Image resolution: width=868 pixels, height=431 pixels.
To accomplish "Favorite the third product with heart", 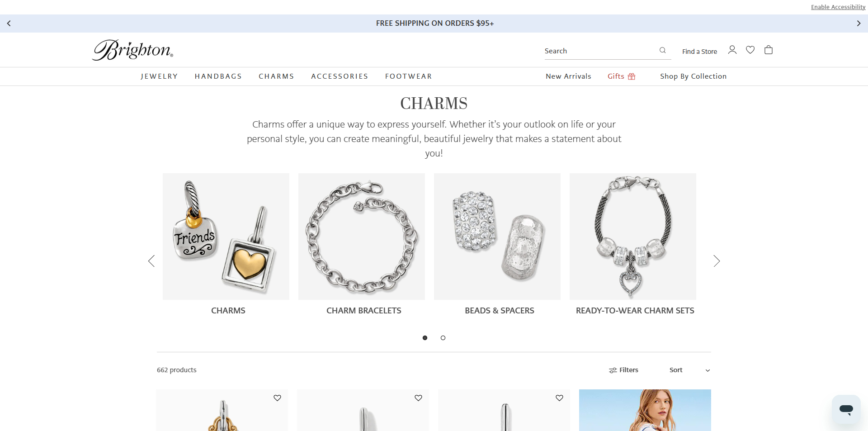I will pyautogui.click(x=559, y=398).
